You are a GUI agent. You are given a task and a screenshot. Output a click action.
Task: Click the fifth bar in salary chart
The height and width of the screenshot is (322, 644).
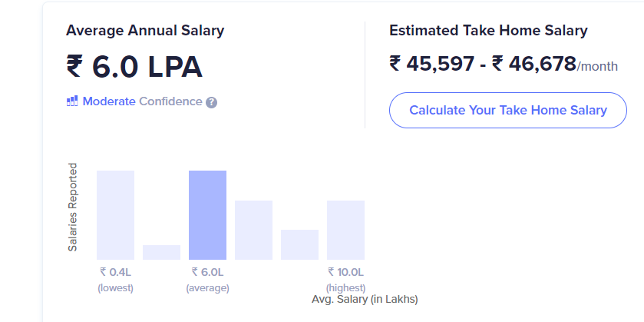(299, 244)
